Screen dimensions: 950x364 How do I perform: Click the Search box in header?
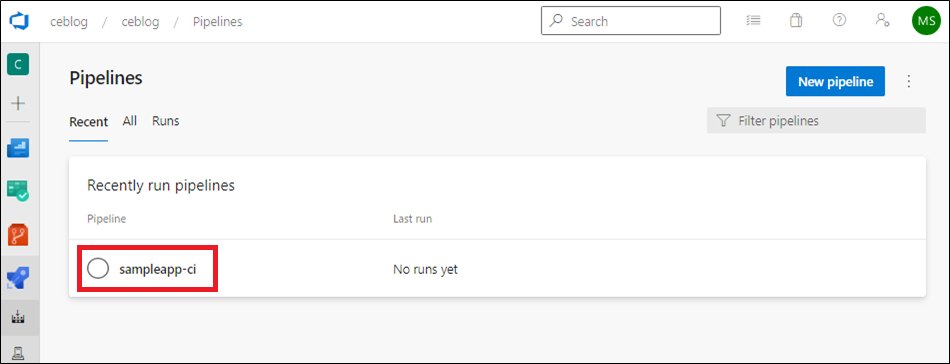(x=631, y=21)
